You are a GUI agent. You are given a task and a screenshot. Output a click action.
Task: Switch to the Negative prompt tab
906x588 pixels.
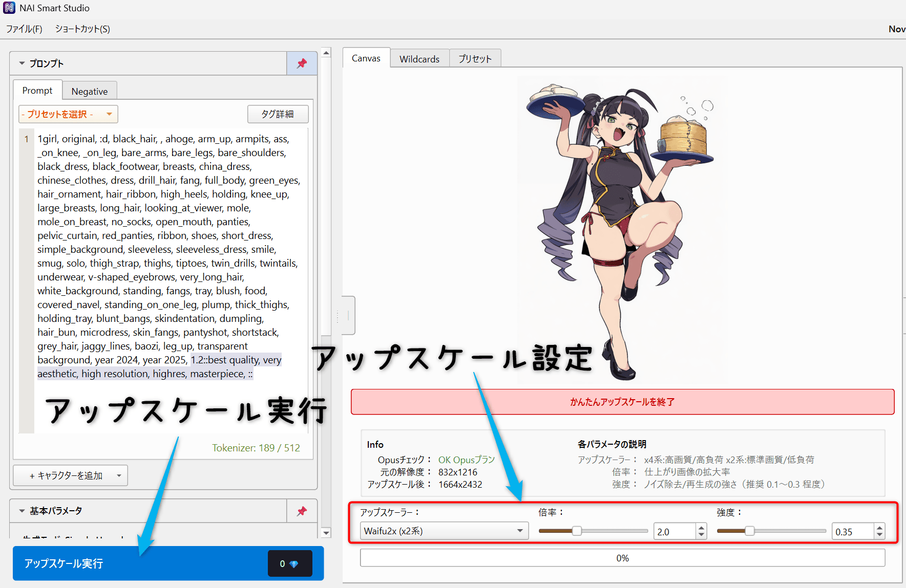pyautogui.click(x=90, y=91)
